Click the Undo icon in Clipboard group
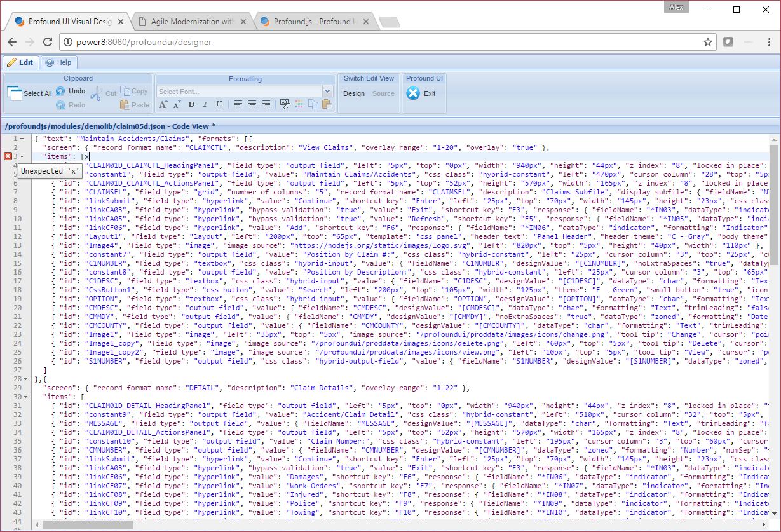The width and height of the screenshot is (781, 532). (x=60, y=92)
